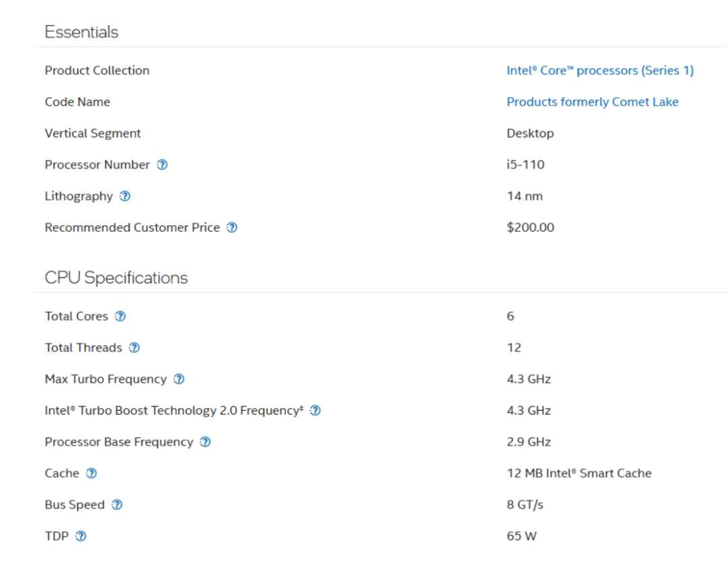Viewport: 728px width, 563px height.
Task: Click the i5-110 processor number value
Action: click(x=526, y=165)
